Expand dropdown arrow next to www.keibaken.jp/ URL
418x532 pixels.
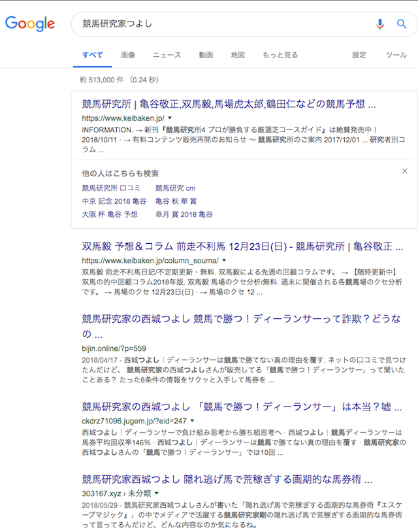tap(170, 118)
